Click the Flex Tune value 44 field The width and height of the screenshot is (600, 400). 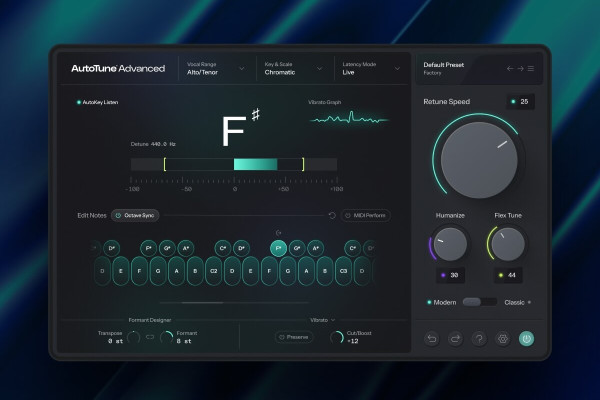508,275
